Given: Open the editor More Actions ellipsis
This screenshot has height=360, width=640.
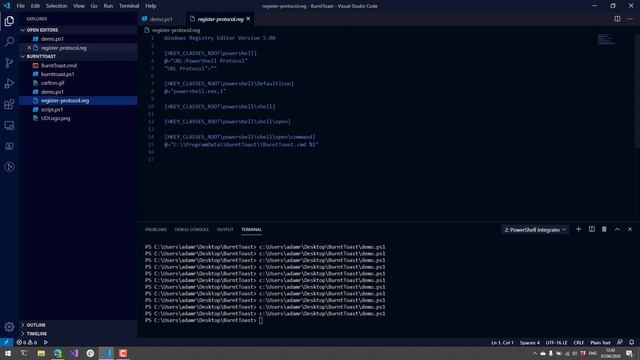Looking at the screenshot, I should click(x=630, y=19).
